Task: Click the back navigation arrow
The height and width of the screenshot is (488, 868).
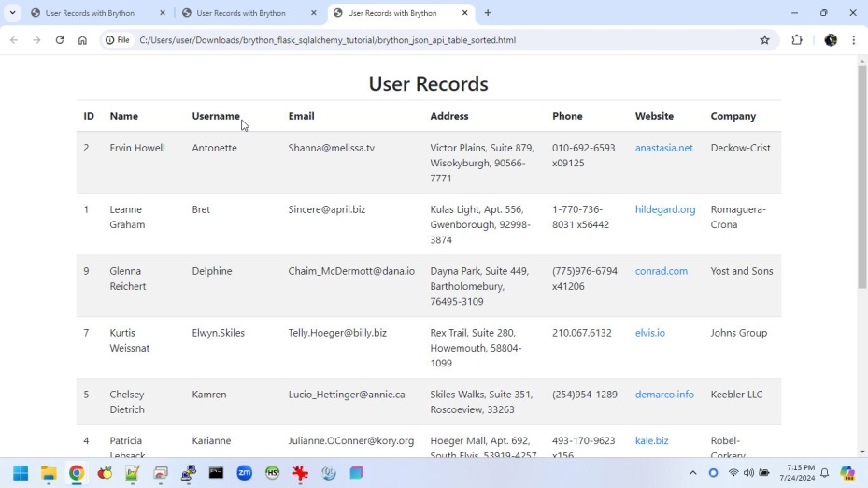Action: click(14, 40)
